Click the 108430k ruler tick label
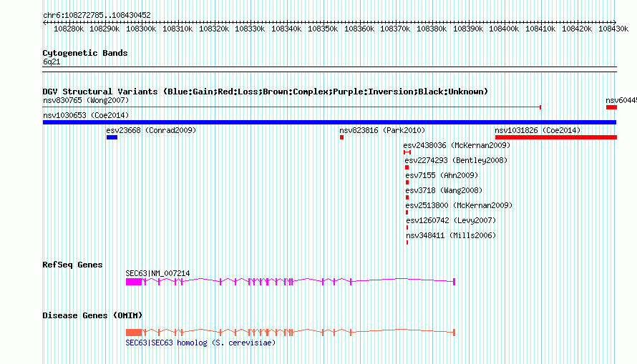 (x=613, y=29)
